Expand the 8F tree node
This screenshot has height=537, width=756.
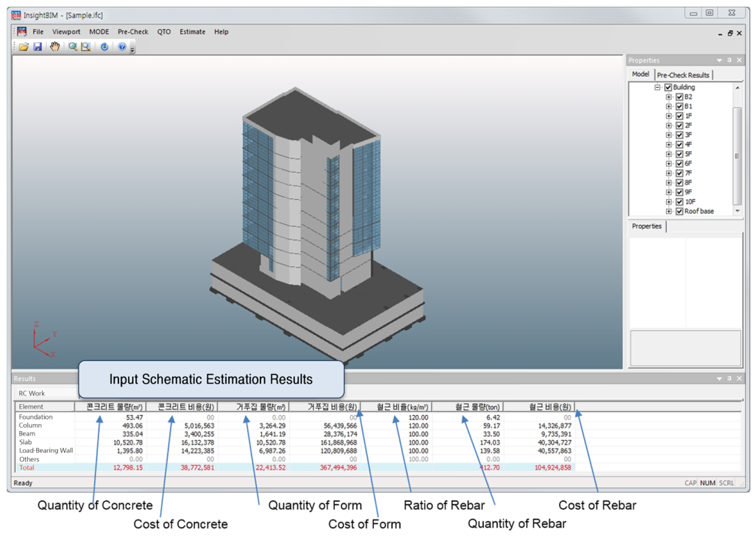pos(669,183)
